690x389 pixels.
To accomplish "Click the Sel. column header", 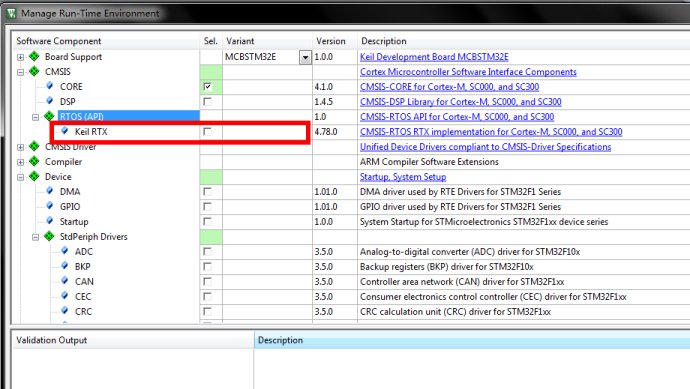I will 211,41.
